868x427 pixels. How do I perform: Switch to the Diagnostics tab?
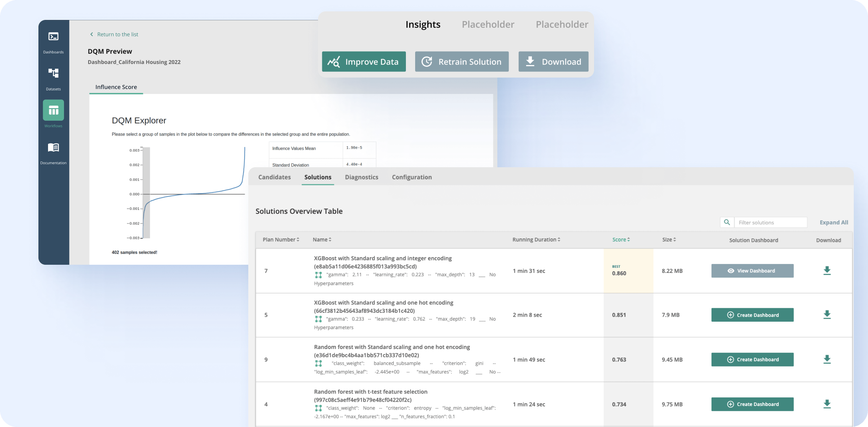361,177
